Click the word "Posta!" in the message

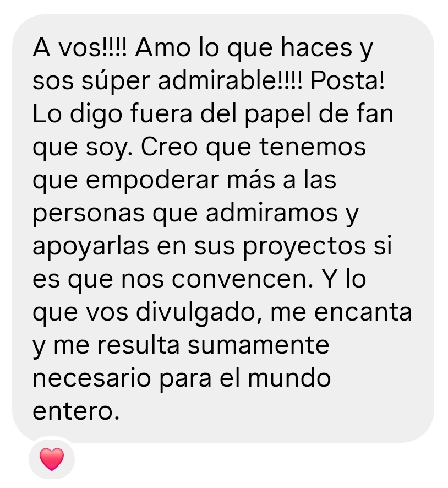coord(348,81)
